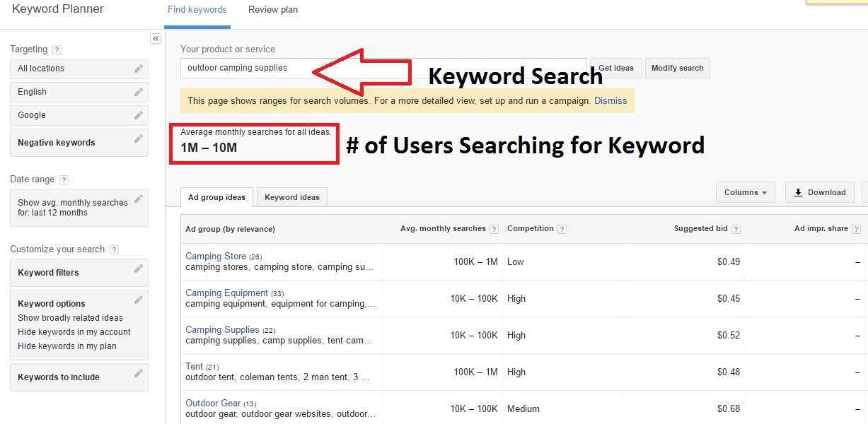Switch to the Keyword ideas tab
Screen dimensions: 868x424
coord(292,197)
